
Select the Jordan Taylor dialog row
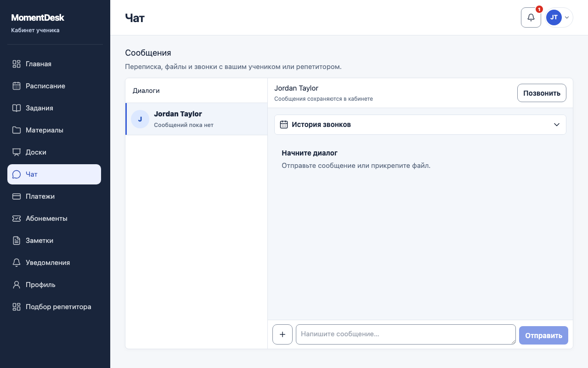tap(197, 119)
